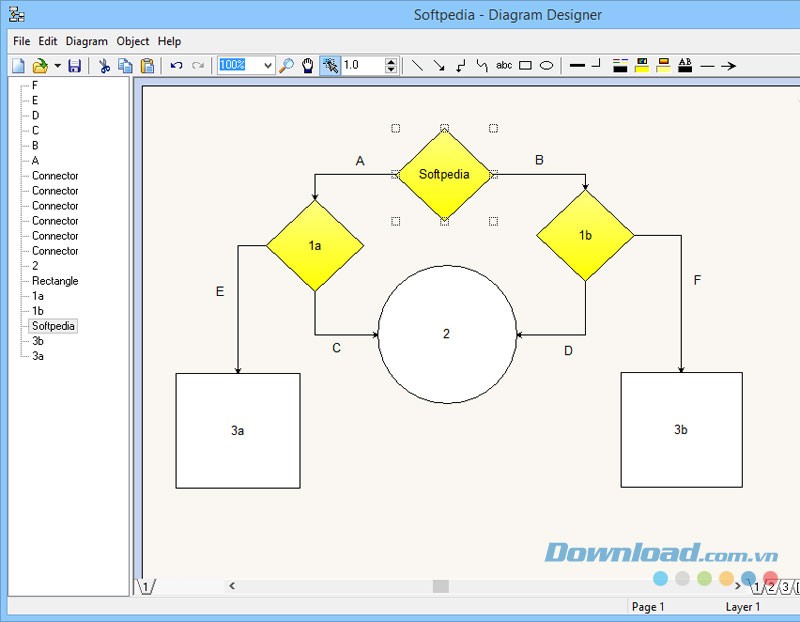
Task: Select the rectangle drawing tool
Action: [x=525, y=66]
